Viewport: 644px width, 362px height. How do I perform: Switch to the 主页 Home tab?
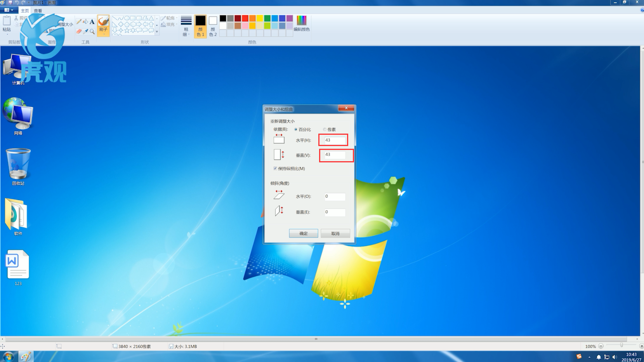click(25, 10)
